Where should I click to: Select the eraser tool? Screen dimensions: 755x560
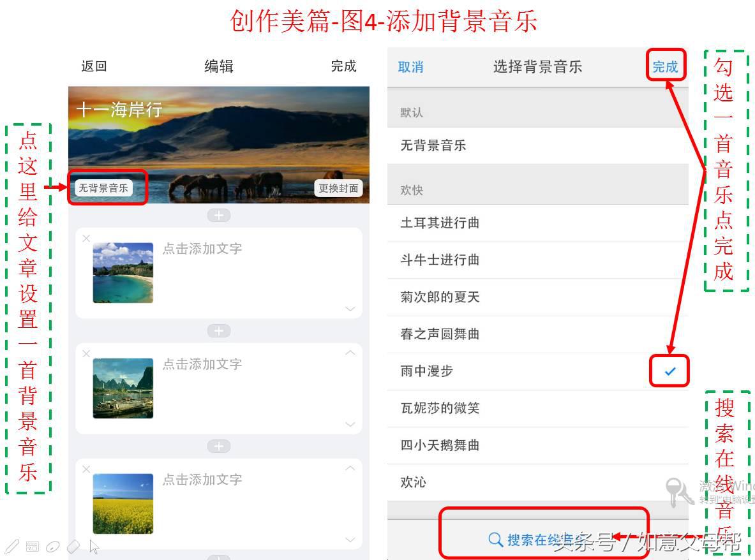(x=73, y=546)
